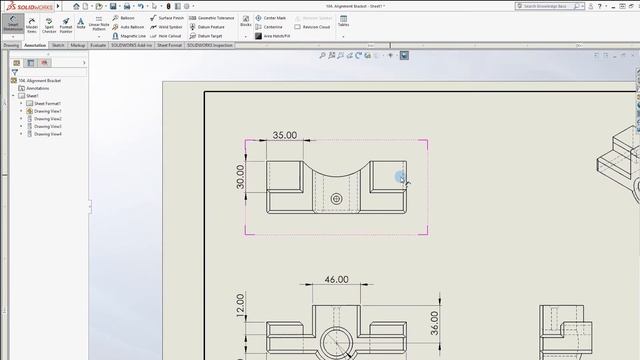The width and height of the screenshot is (640, 360).
Task: Open the Tables tool
Action: pyautogui.click(x=343, y=21)
